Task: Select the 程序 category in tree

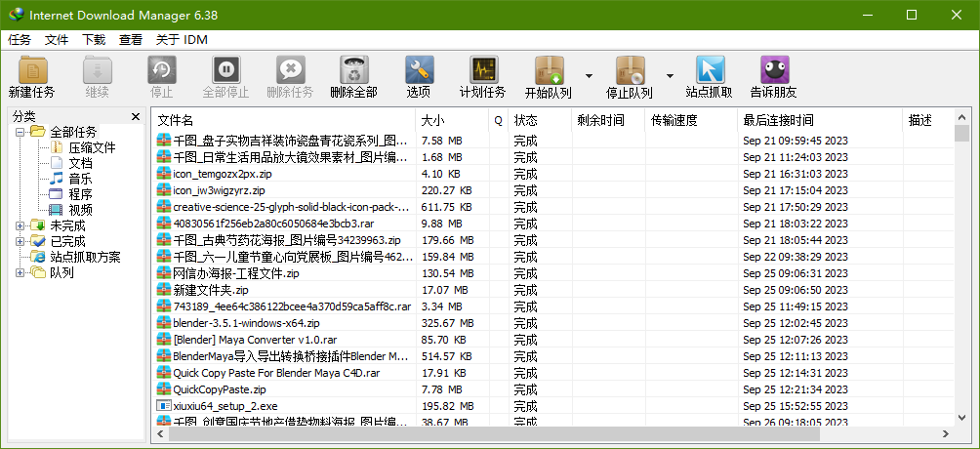Action: tap(81, 194)
